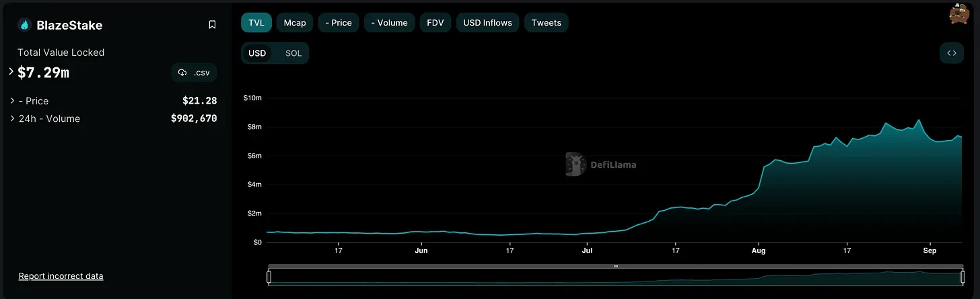The image size is (980, 299).
Task: Click the BlazeStake flame logo icon
Action: click(x=26, y=25)
